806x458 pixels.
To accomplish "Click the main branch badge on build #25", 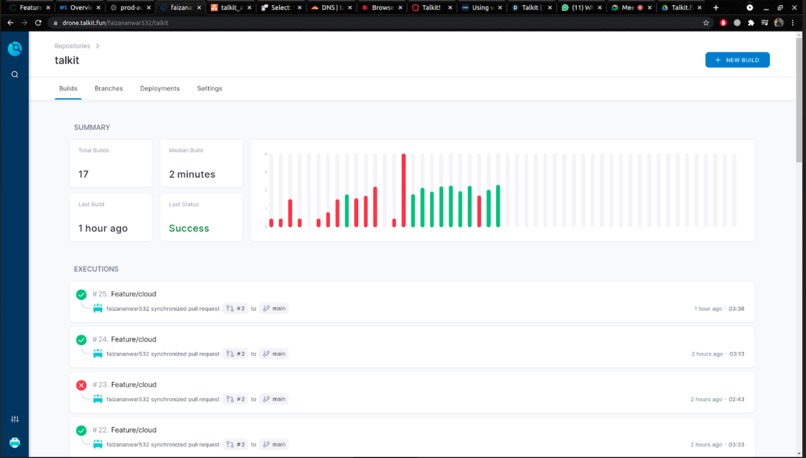I will click(274, 308).
